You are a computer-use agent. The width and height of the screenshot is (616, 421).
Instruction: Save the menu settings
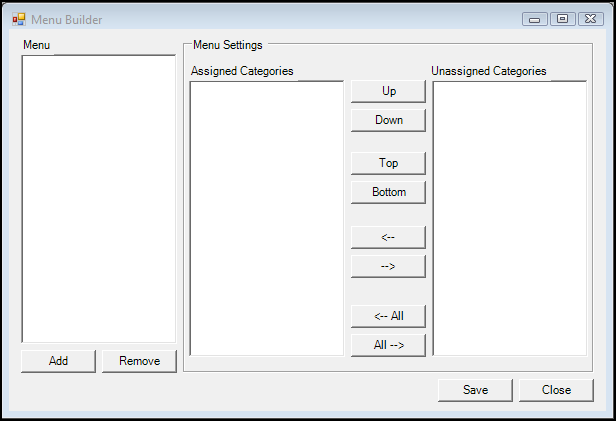pyautogui.click(x=475, y=390)
